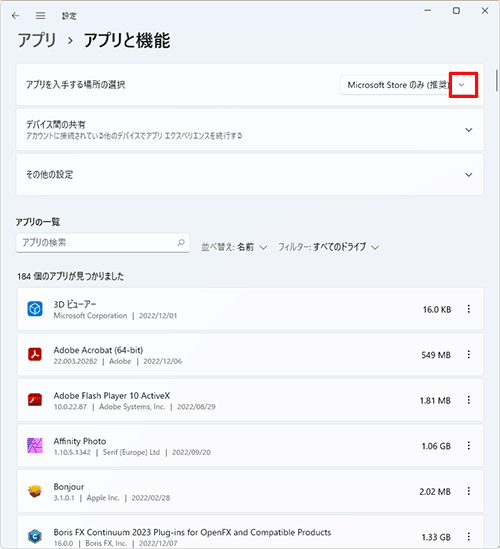Click the vertical scrollbar on right edge
The height and width of the screenshot is (549, 500).
click(496, 81)
